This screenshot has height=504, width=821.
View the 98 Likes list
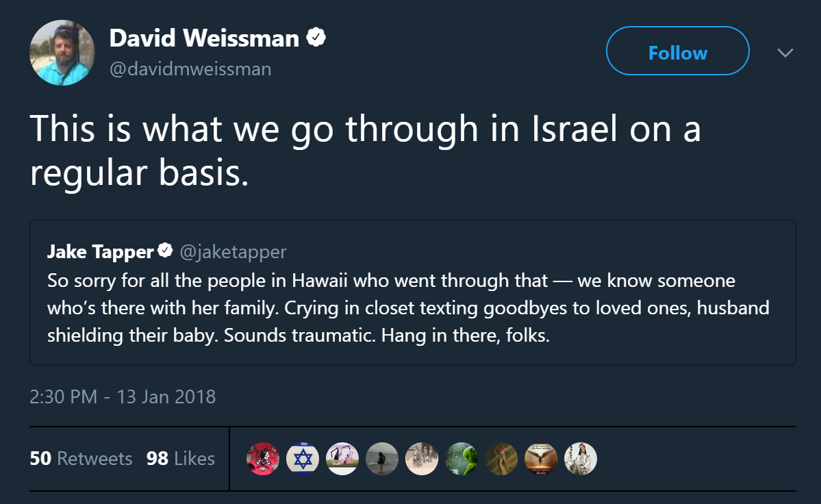[181, 459]
